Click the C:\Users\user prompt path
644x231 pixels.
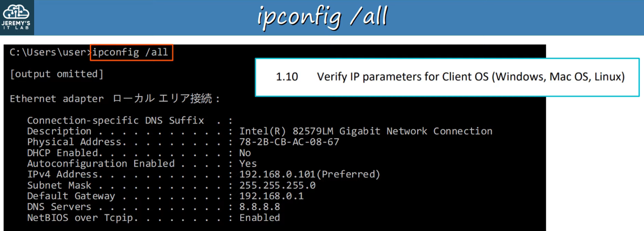pos(48,52)
